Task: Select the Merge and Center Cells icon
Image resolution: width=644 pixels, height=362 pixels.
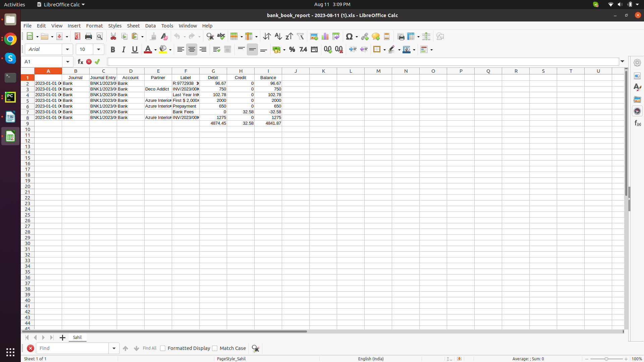Action: click(227, 50)
